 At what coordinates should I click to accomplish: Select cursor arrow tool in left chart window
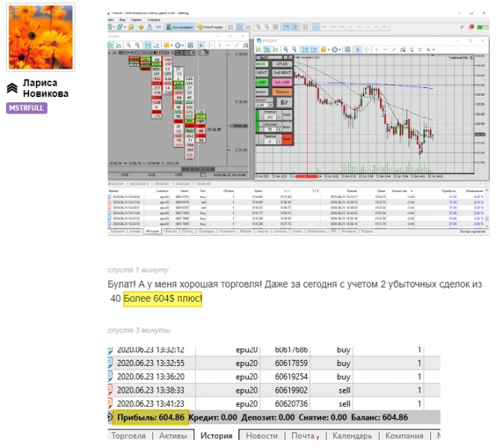tap(201, 46)
